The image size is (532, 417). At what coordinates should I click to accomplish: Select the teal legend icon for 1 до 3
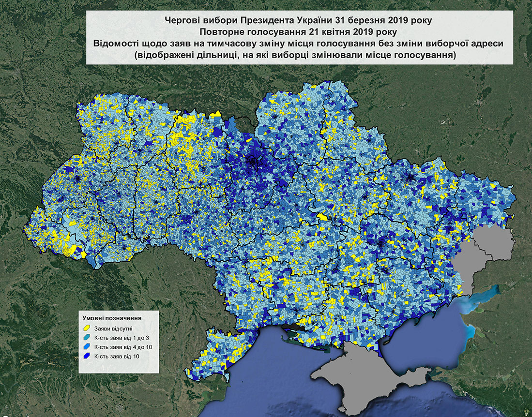(87, 338)
